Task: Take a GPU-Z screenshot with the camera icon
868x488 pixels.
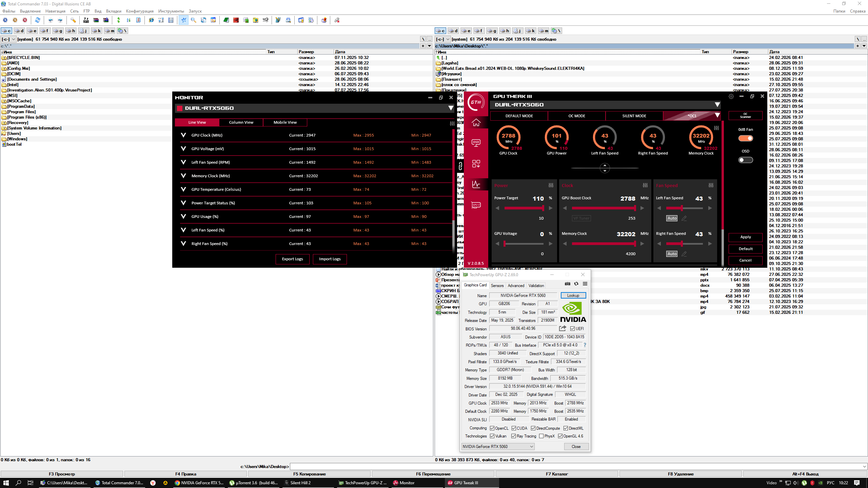Action: [568, 284]
